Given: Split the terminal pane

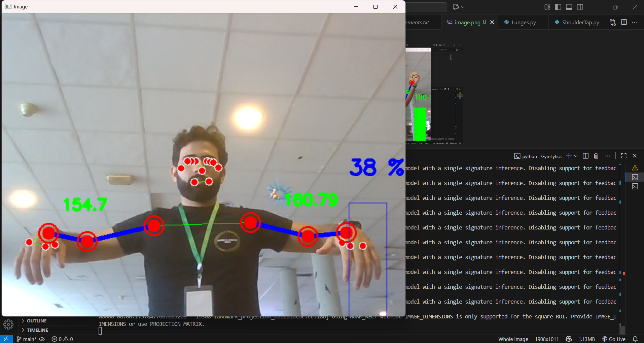Looking at the screenshot, I should tap(585, 156).
